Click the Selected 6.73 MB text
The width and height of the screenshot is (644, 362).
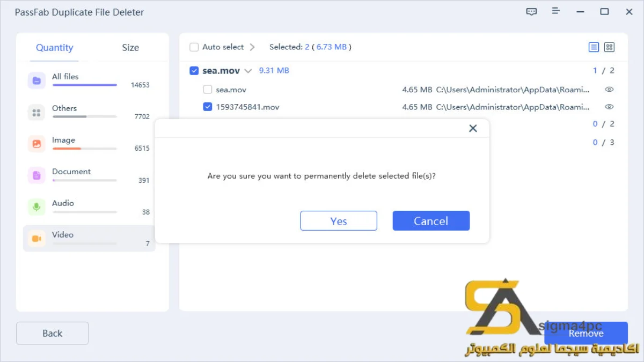coord(310,47)
